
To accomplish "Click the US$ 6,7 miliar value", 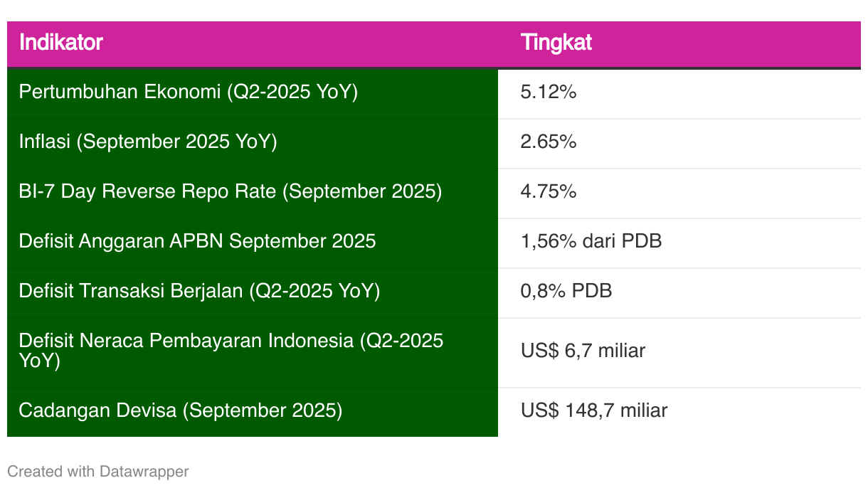I will [583, 351].
